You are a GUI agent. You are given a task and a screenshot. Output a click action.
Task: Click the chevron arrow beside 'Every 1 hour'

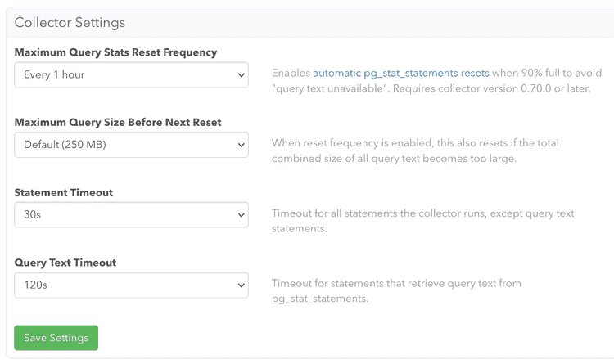click(241, 75)
